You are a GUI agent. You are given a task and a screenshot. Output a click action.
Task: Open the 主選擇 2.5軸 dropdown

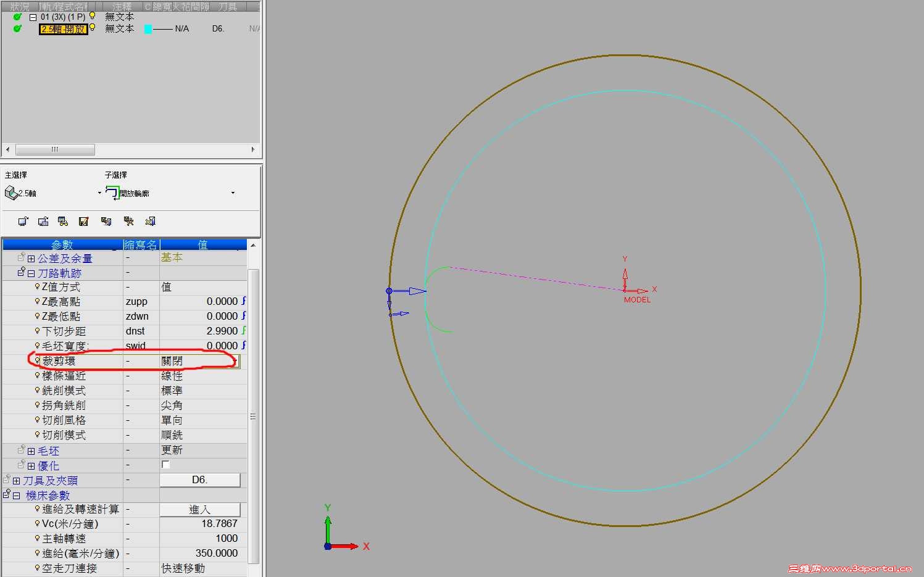click(x=99, y=193)
